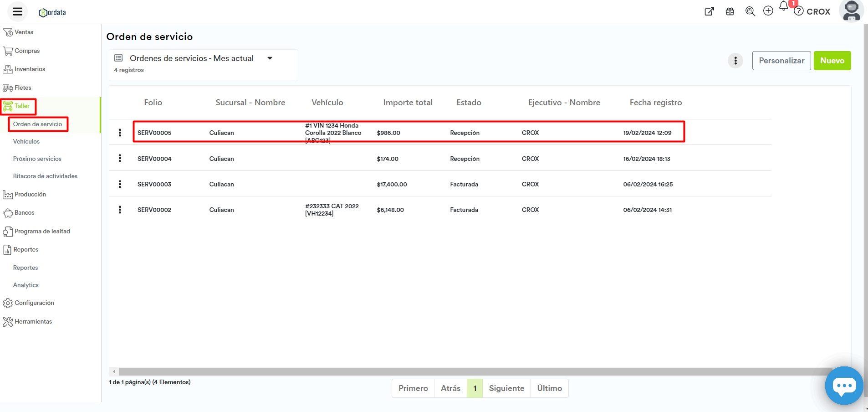Screen dimensions: 868x412
Task: Open row options for SERV00004
Action: pos(120,159)
